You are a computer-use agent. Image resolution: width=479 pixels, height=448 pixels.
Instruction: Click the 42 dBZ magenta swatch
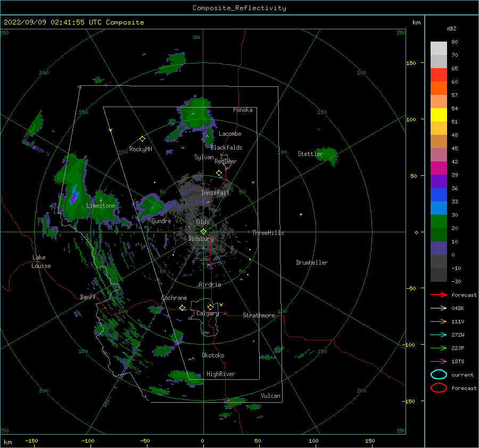coord(439,168)
